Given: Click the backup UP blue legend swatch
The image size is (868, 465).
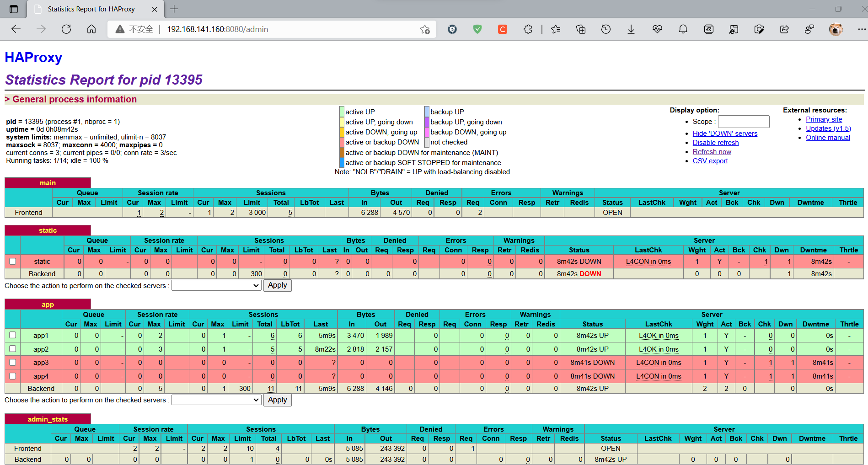Looking at the screenshot, I should 427,112.
